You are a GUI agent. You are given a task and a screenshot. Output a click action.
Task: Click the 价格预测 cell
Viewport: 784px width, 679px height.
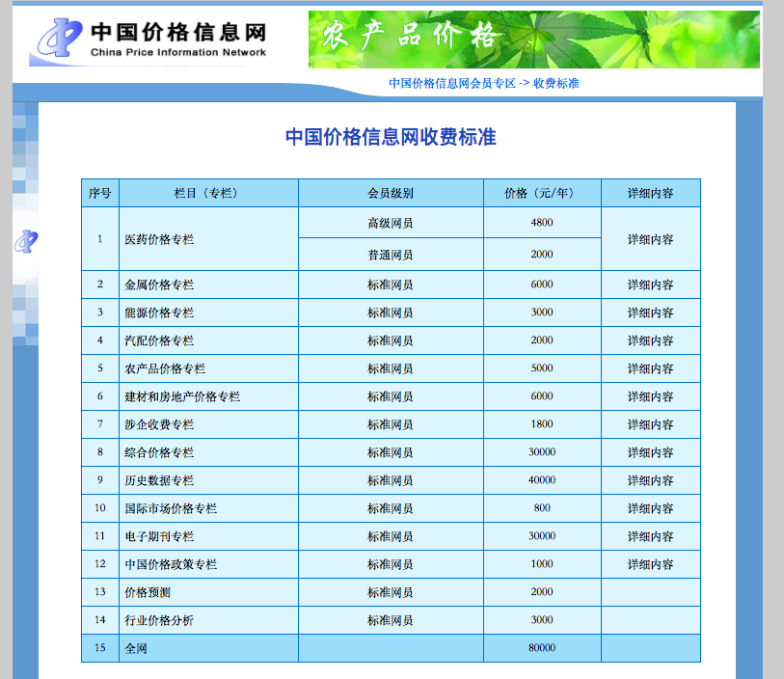[x=208, y=593]
